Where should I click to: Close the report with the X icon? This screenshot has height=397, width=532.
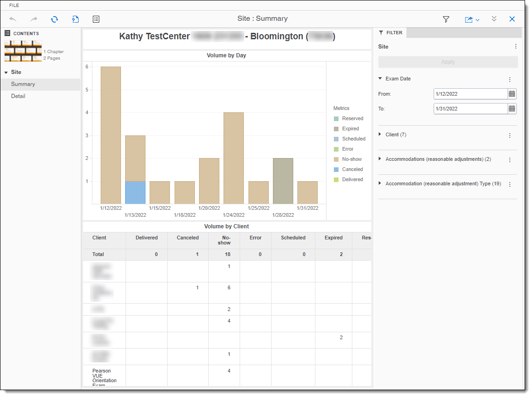coord(512,19)
